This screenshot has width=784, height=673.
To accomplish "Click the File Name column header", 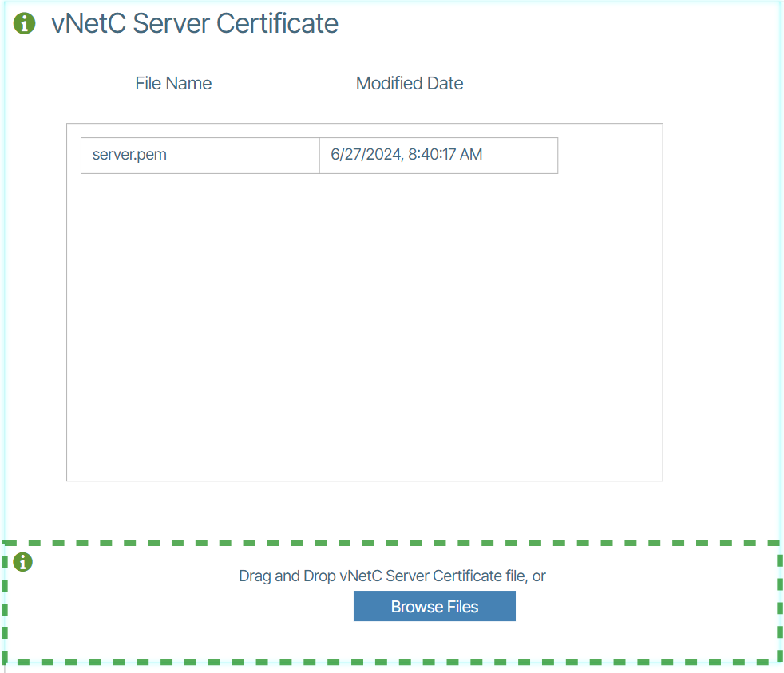I will click(x=173, y=84).
